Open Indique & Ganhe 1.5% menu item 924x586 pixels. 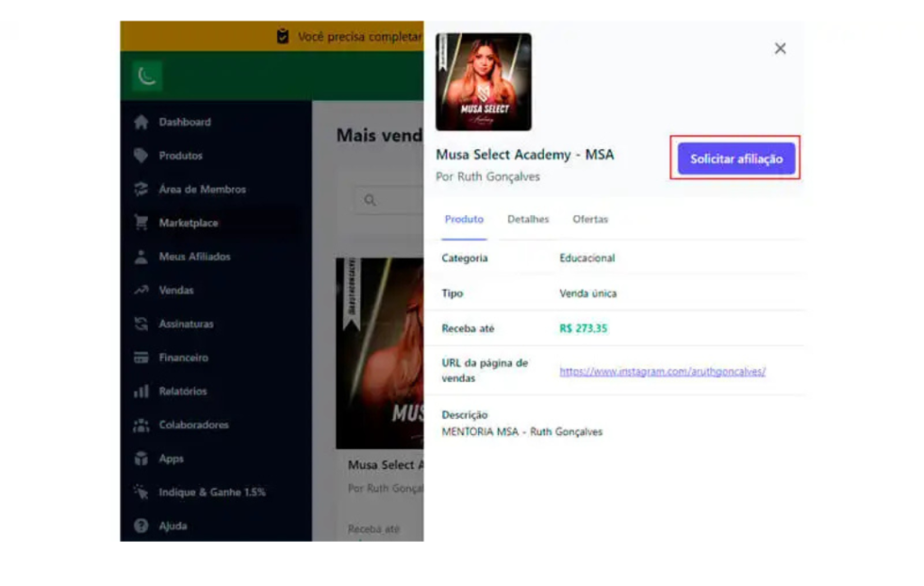[x=211, y=492]
